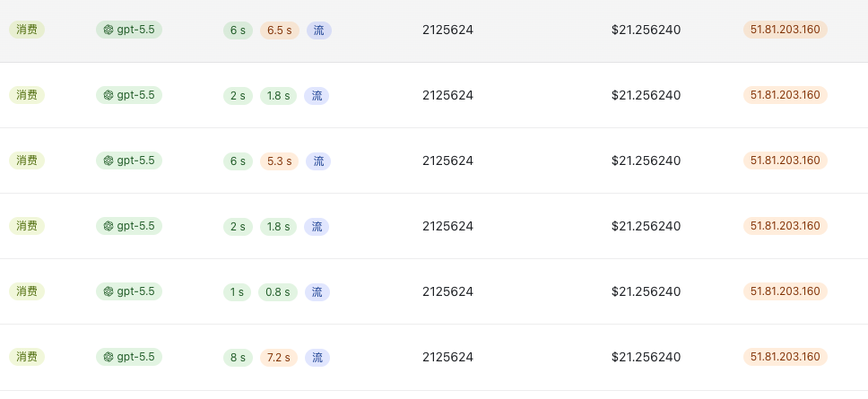Click the 6 s tag beside 5.3 s

click(x=238, y=161)
